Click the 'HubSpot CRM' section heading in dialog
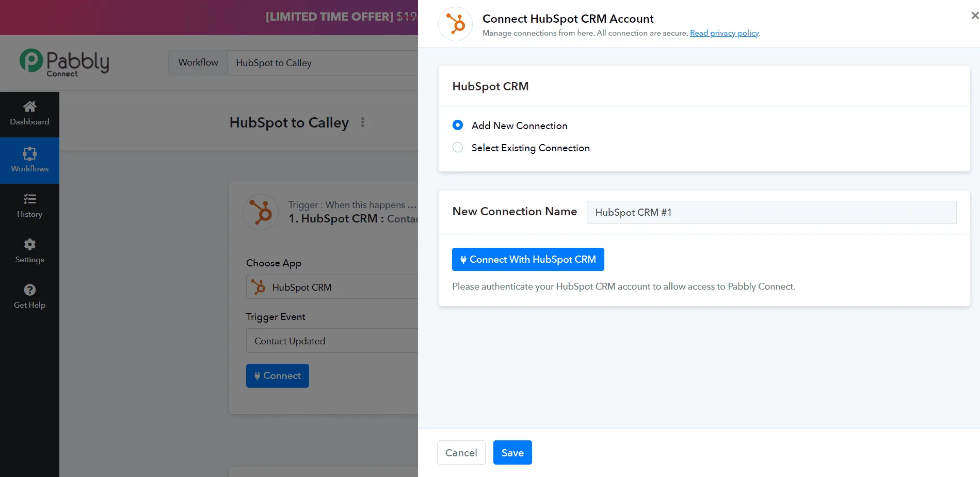 [x=490, y=86]
